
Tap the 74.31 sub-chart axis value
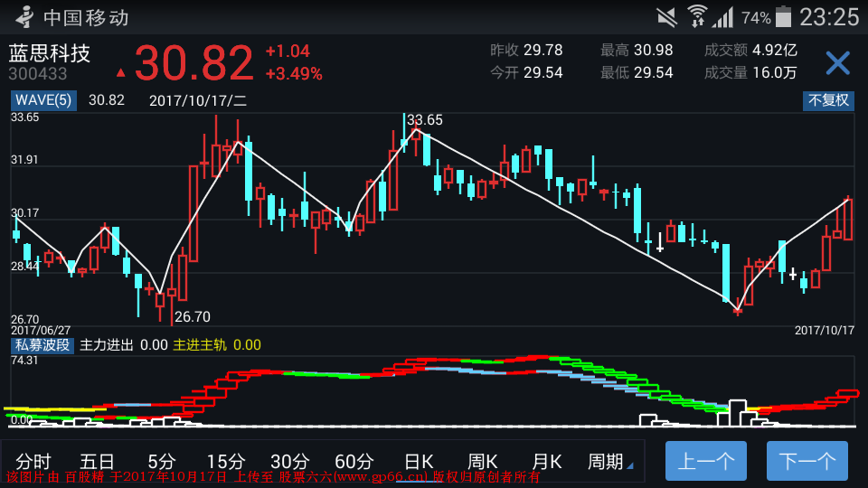tap(24, 361)
